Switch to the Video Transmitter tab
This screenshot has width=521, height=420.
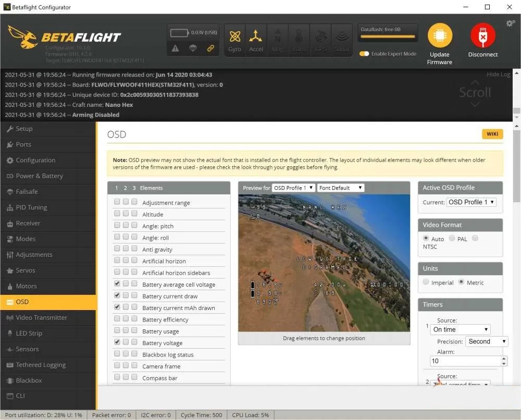(x=41, y=317)
